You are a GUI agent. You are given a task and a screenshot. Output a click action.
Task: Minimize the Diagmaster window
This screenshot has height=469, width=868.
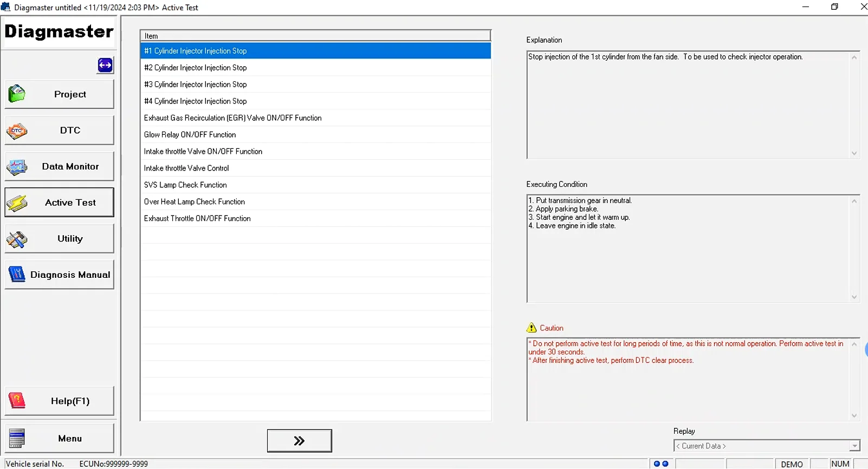[806, 7]
